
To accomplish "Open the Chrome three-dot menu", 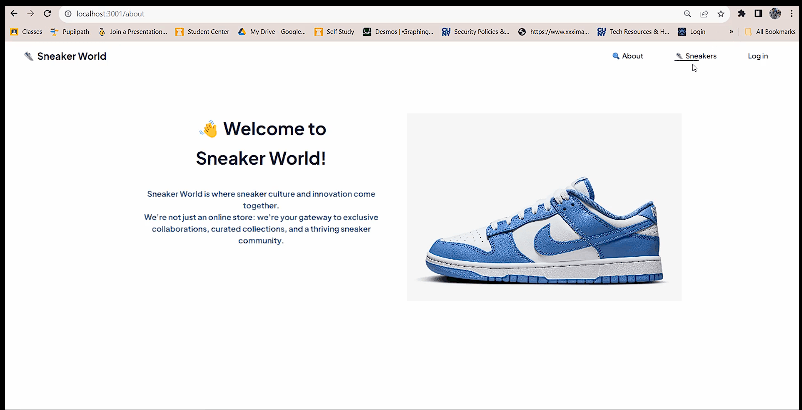I will [792, 14].
